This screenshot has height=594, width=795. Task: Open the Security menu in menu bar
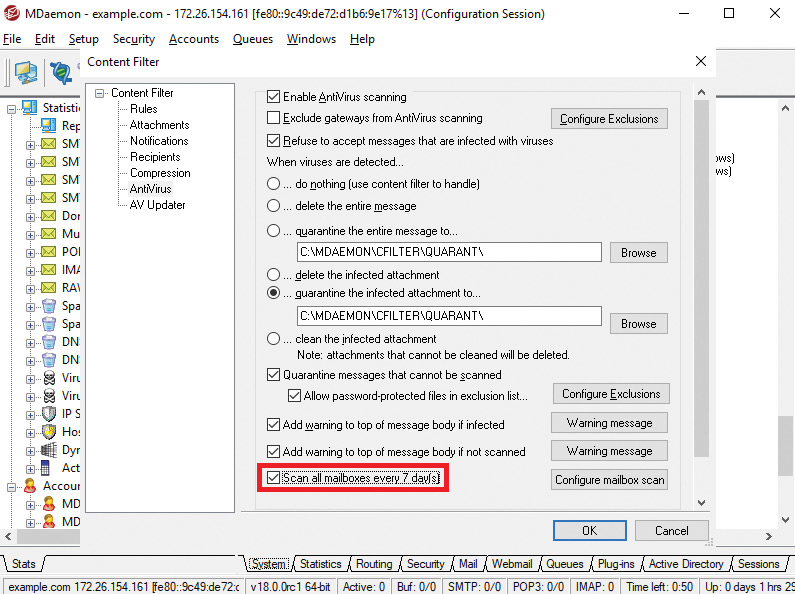pyautogui.click(x=134, y=39)
